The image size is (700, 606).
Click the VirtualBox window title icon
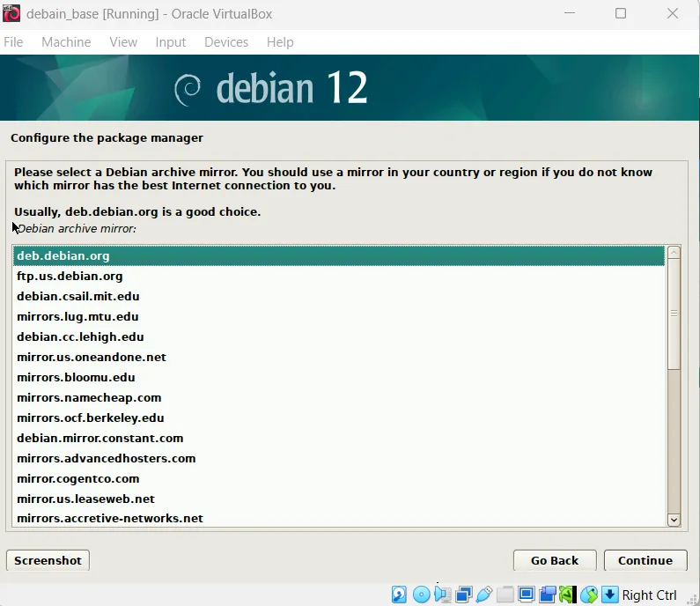11,13
